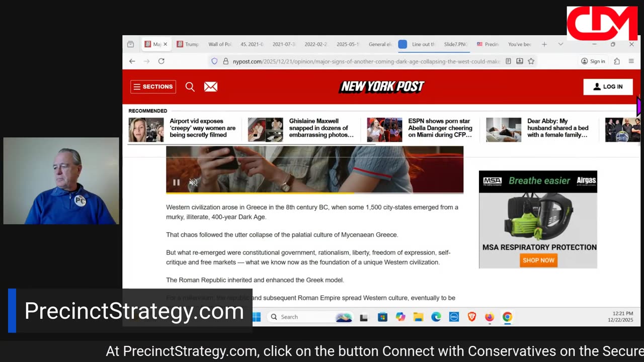
Task: Open 'Ghislaine Maxwell snapped in dozens' headline
Action: [x=321, y=128]
